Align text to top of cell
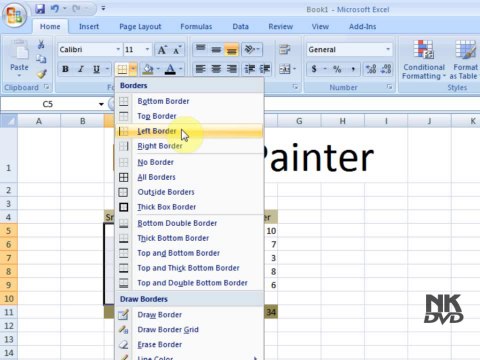Screen dimensions: 480x360 pyautogui.click(x=201, y=49)
